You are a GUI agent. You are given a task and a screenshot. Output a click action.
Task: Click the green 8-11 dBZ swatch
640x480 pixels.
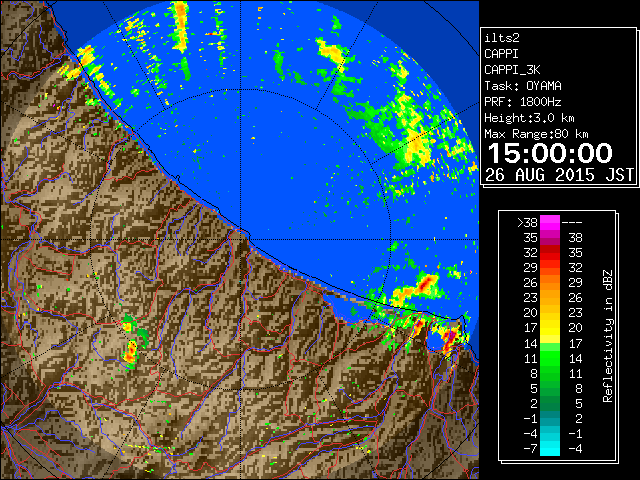[550, 373]
